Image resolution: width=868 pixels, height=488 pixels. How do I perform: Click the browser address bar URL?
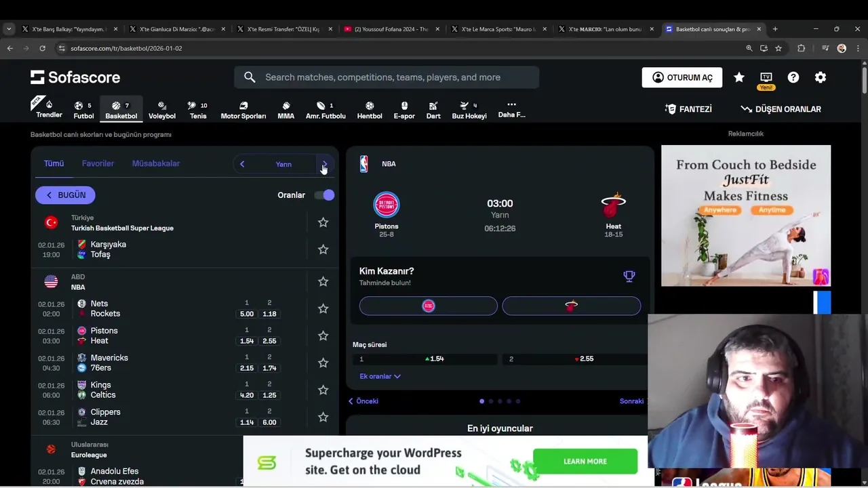click(126, 48)
